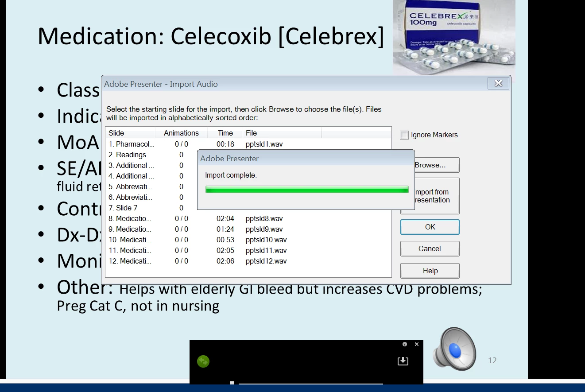Open the info icon in black overlay
Screen dimensions: 585x392
(405, 344)
